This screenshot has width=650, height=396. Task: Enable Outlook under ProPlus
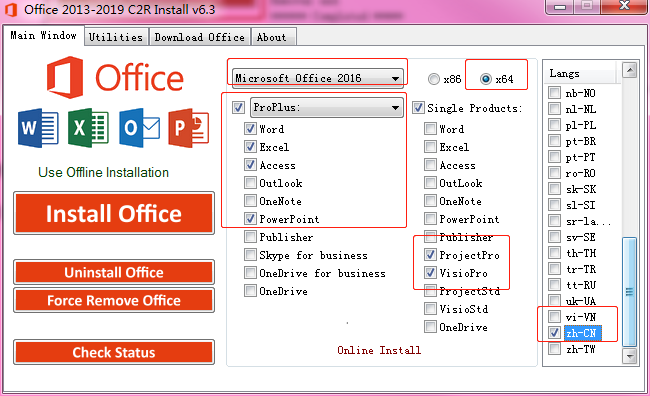coord(250,182)
